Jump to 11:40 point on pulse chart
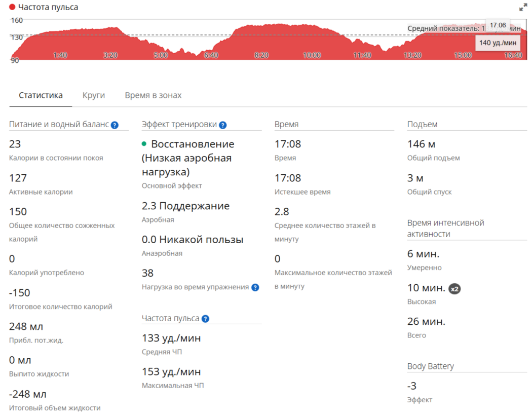The height and width of the screenshot is (417, 532). coord(362,55)
